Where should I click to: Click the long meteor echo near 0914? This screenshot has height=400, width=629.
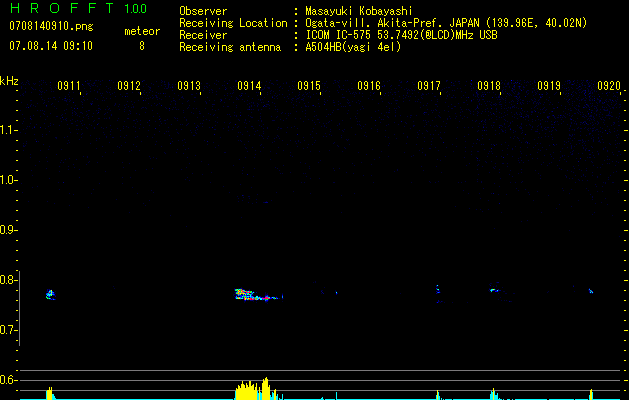(258, 294)
